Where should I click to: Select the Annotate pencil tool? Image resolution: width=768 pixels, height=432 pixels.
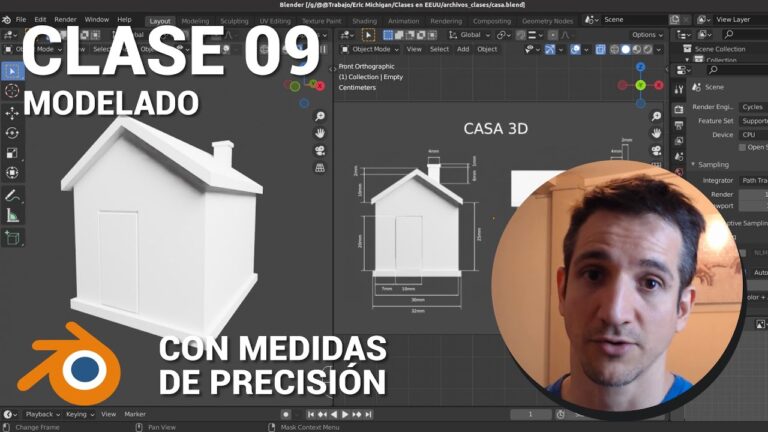[x=12, y=195]
